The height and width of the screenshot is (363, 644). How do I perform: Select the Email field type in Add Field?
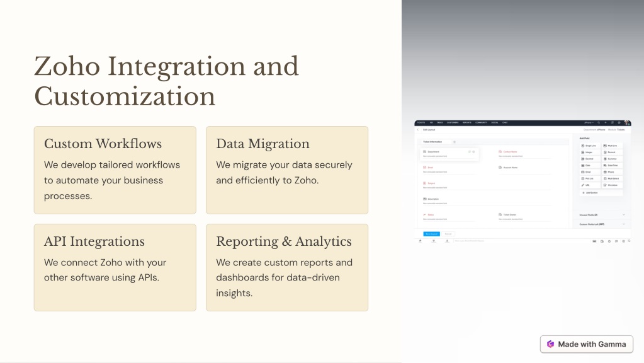pyautogui.click(x=589, y=172)
